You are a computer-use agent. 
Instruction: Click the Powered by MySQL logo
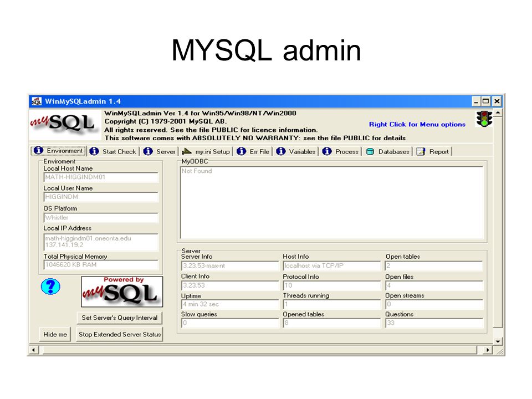(122, 292)
